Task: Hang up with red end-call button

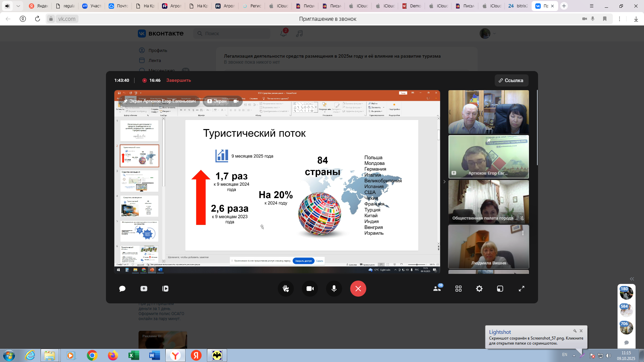Action: tap(358, 289)
